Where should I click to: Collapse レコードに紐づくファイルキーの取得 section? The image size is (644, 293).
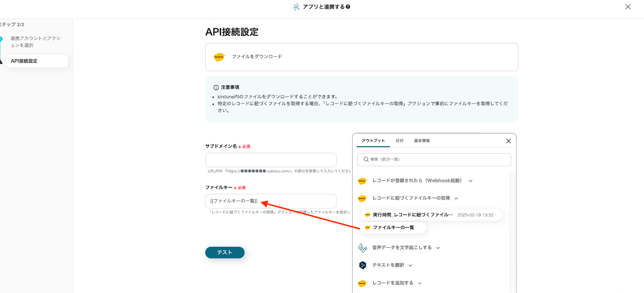click(x=456, y=199)
